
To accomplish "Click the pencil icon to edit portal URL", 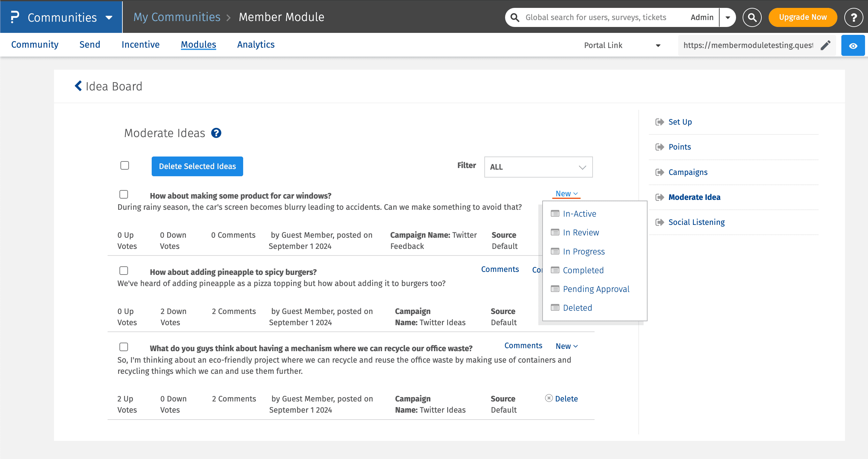I will click(825, 45).
